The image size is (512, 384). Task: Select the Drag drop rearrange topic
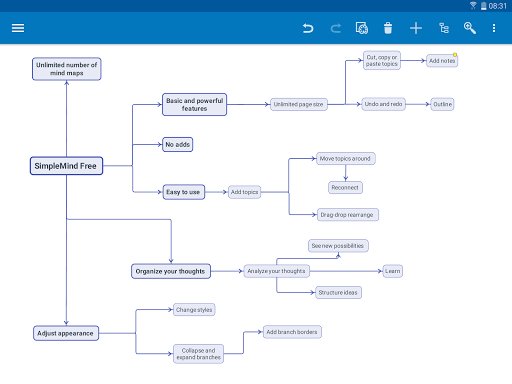(347, 215)
